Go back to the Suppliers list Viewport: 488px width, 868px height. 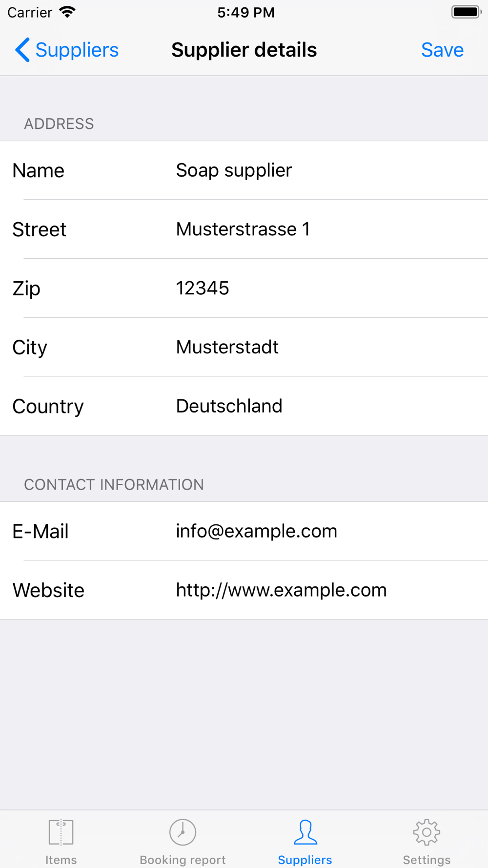[67, 50]
